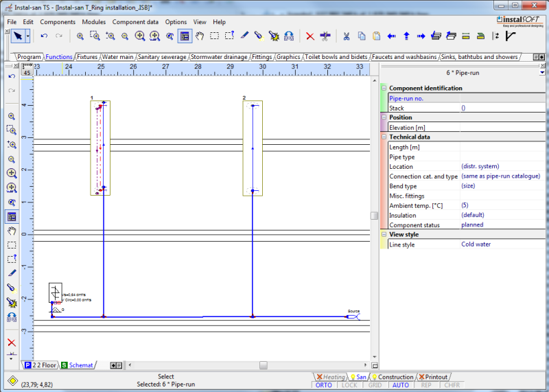Toggle AUTO mode in status bar
Screen dimensions: 549x392
pyautogui.click(x=401, y=385)
